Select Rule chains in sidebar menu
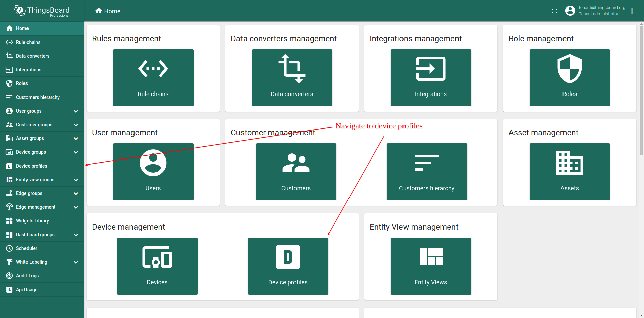 coord(42,42)
